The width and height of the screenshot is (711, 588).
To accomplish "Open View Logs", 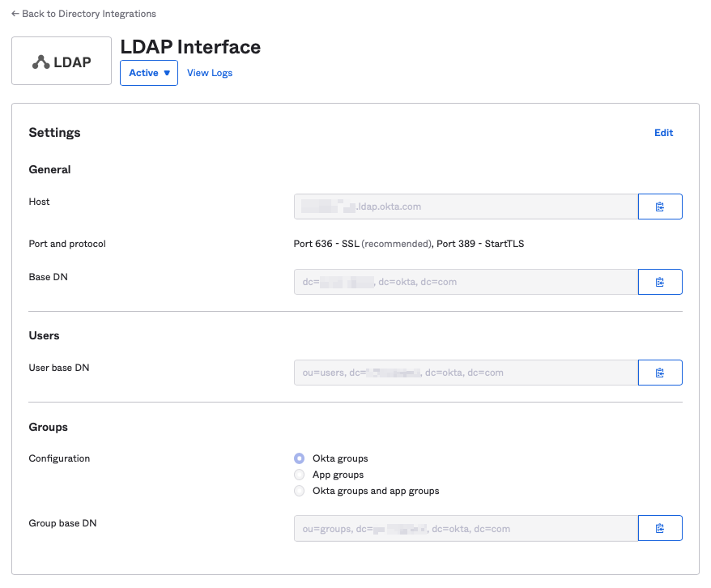I will click(x=209, y=72).
